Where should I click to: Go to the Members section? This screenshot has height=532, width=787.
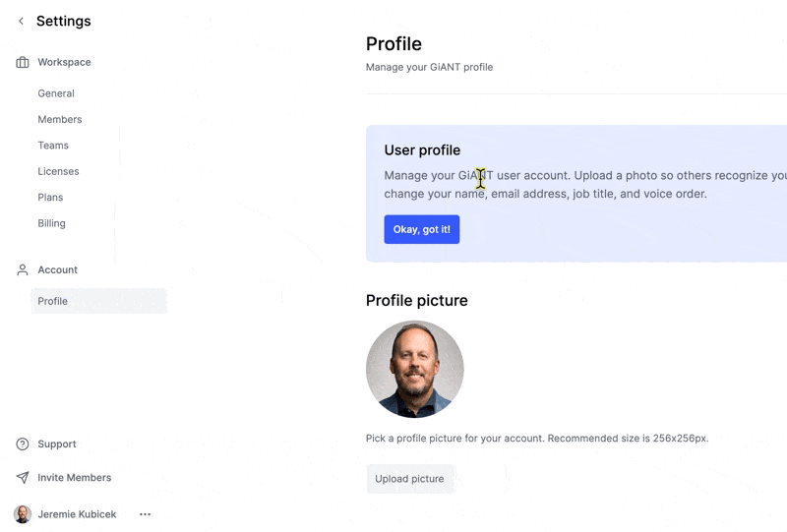click(60, 119)
